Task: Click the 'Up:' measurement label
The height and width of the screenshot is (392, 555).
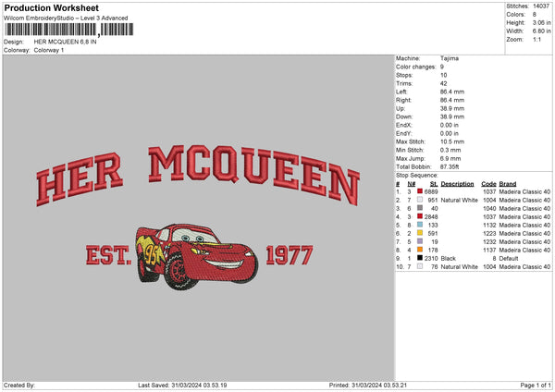Action: (x=401, y=108)
